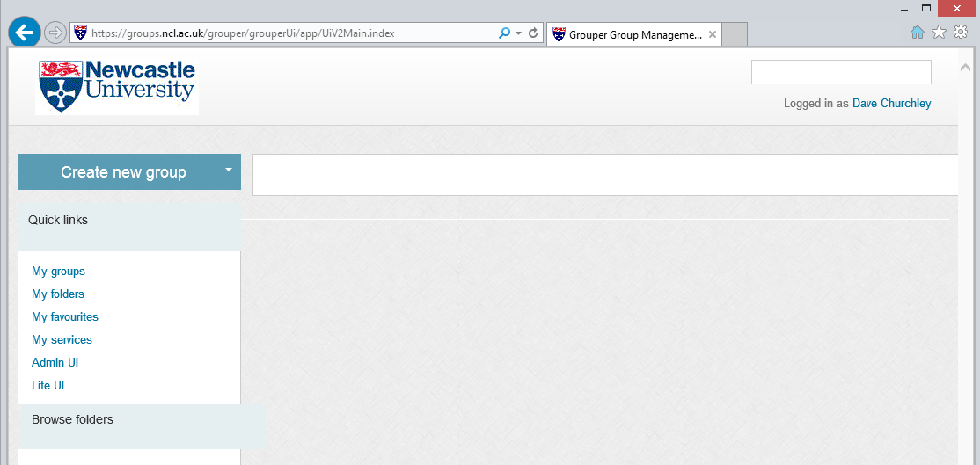Click the Refresh icon in address bar
This screenshot has height=465, width=980.
point(533,33)
